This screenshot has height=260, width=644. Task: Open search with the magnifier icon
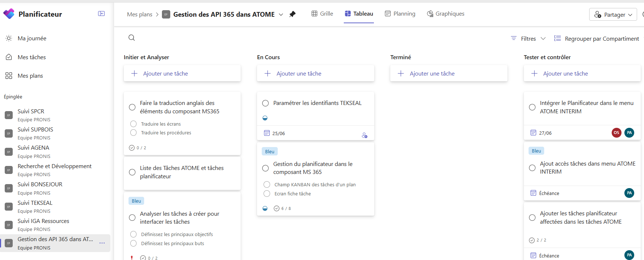pyautogui.click(x=132, y=38)
